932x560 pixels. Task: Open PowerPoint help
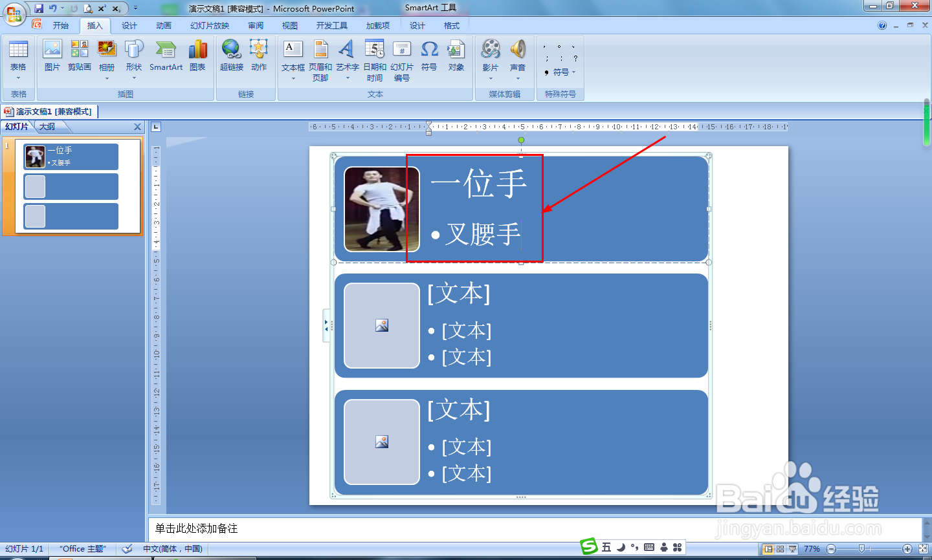coord(882,25)
